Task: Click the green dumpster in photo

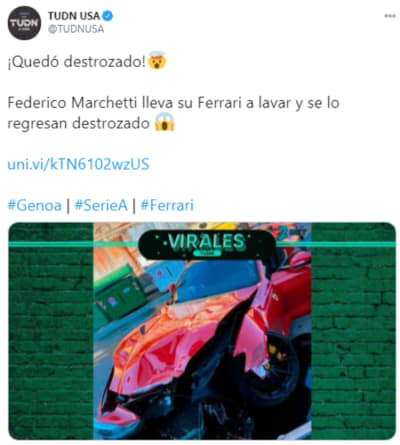Action: coord(120,293)
